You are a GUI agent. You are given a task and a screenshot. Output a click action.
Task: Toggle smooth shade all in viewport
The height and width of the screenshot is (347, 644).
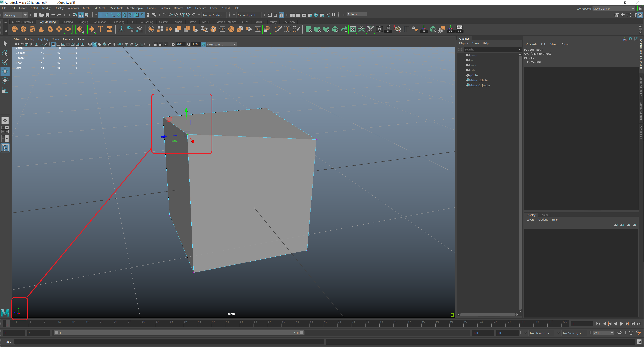pyautogui.click(x=95, y=44)
